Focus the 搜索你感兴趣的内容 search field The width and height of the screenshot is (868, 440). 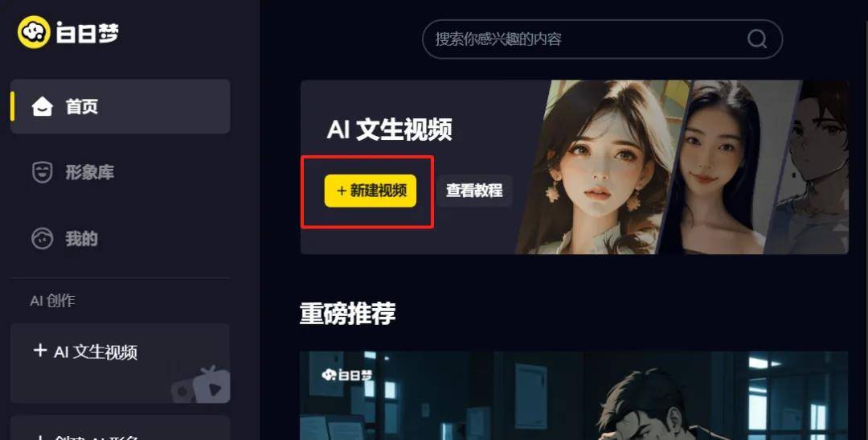602,39
